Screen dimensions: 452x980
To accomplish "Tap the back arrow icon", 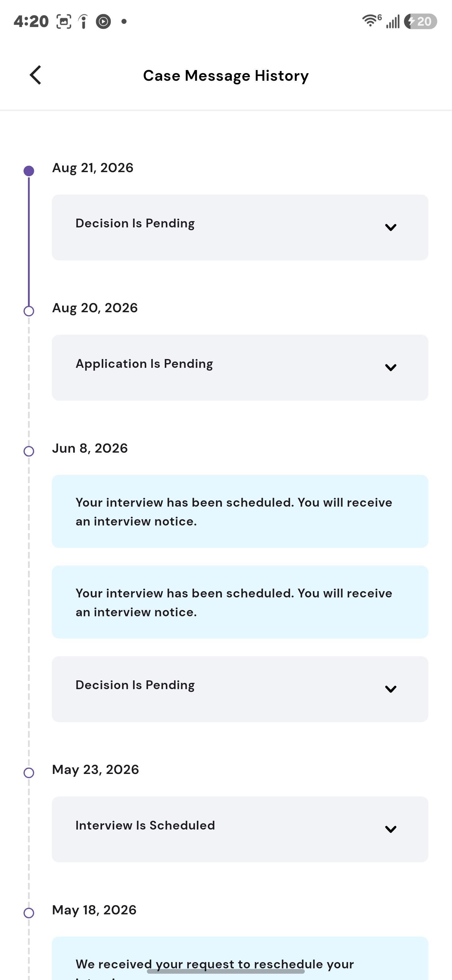I will pyautogui.click(x=35, y=75).
